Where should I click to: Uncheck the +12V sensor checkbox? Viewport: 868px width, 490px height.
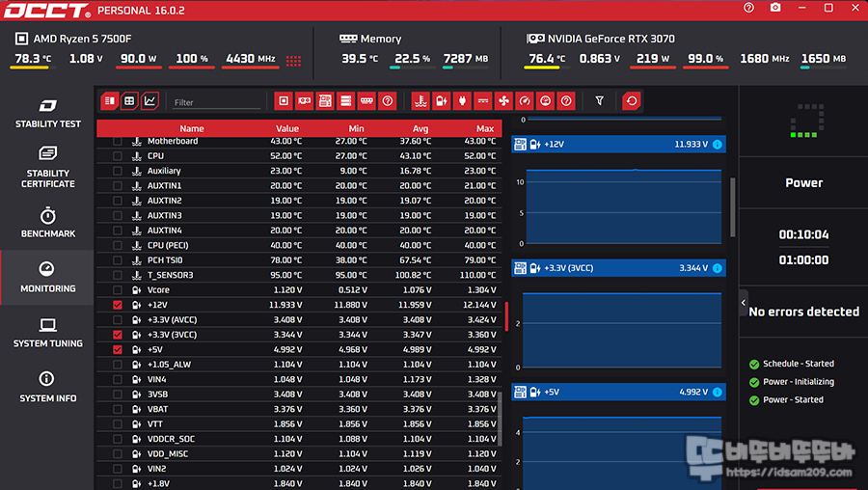point(118,305)
